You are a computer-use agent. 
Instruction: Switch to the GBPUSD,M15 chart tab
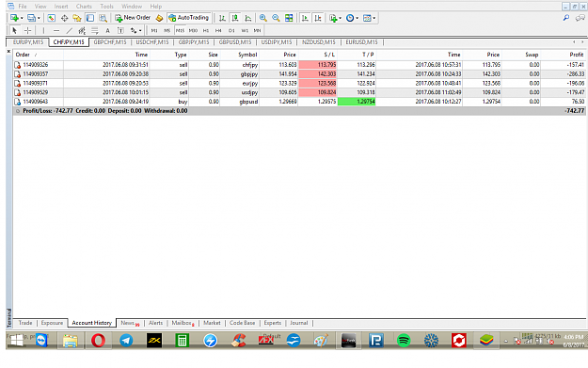(235, 42)
